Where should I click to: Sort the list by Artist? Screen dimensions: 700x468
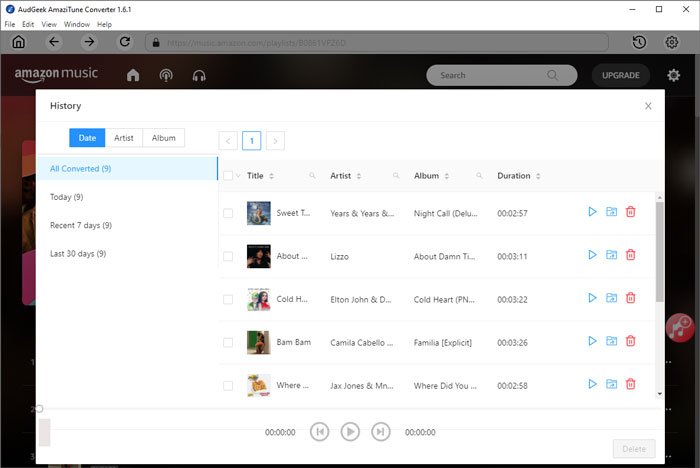358,176
